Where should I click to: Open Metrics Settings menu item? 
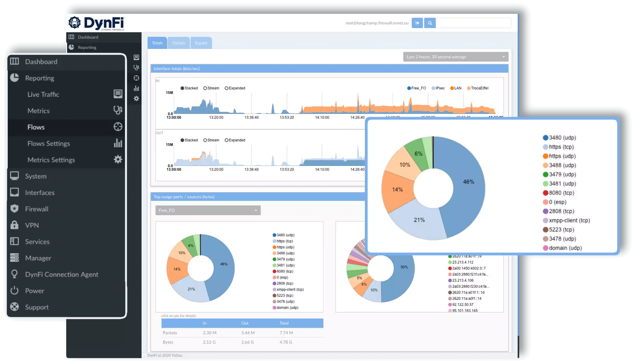51,161
